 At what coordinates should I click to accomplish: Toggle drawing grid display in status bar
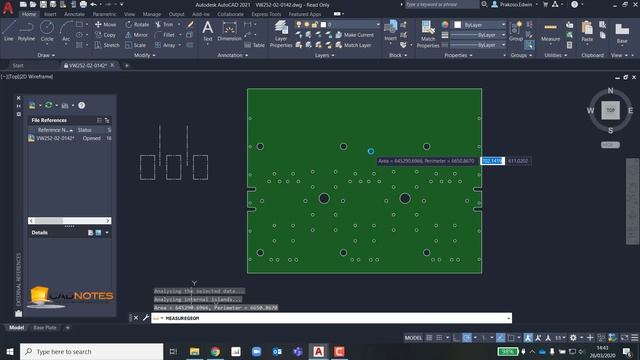tap(429, 338)
